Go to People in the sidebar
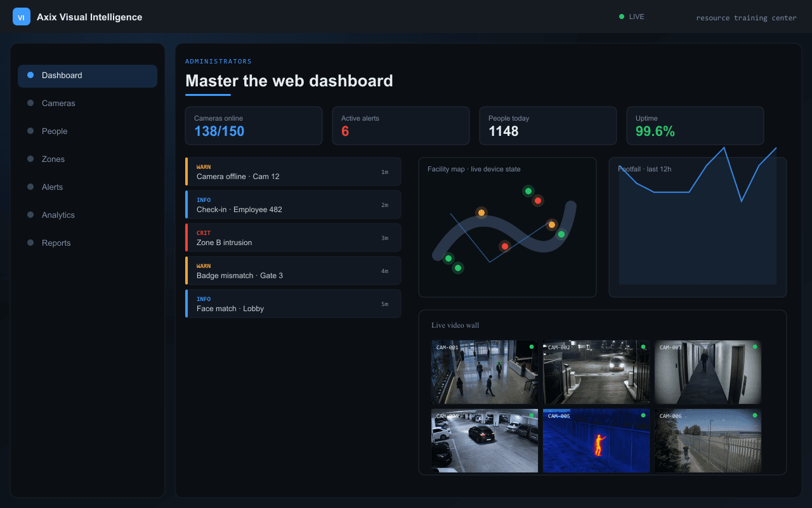This screenshot has height=508, width=812. pos(88,131)
